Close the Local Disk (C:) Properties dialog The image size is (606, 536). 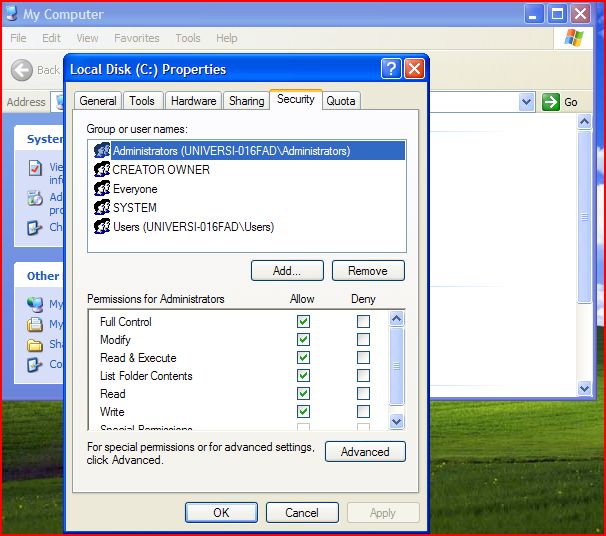coord(414,69)
